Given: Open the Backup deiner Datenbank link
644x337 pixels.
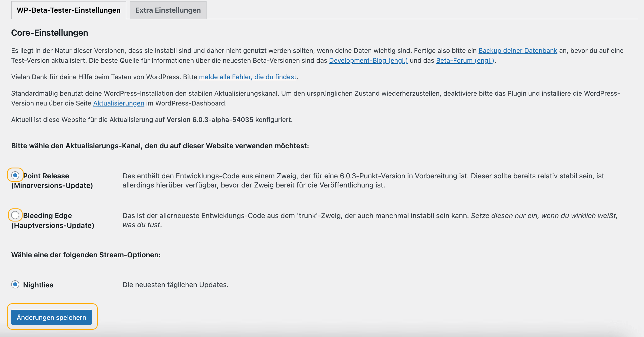Looking at the screenshot, I should (x=517, y=50).
